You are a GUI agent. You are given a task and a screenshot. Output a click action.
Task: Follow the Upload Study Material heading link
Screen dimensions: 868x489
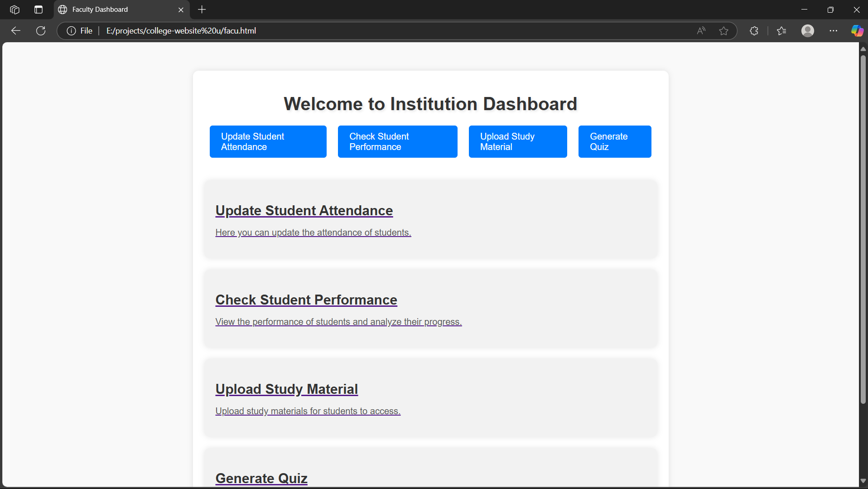click(x=286, y=389)
